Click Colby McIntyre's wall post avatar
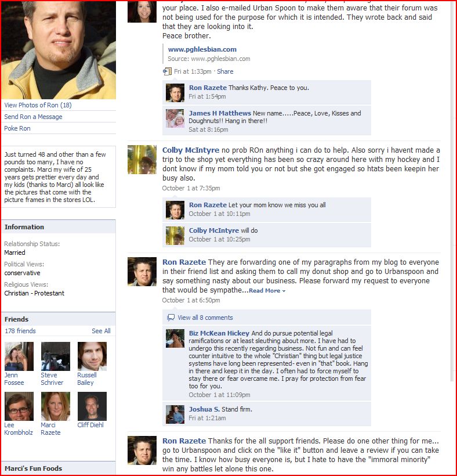This screenshot has height=476, width=457. coord(142,160)
